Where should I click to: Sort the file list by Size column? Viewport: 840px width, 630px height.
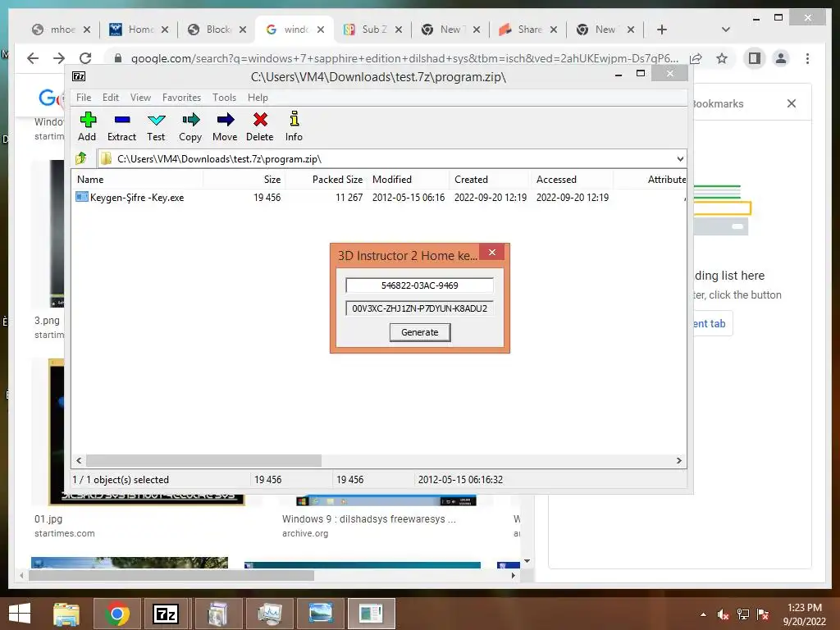[244, 180]
